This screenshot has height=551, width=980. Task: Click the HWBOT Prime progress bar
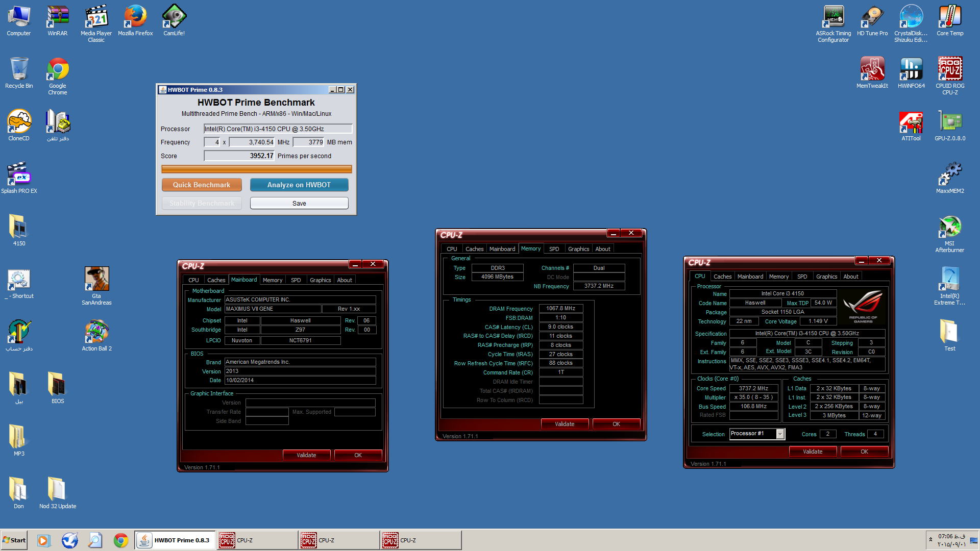click(x=256, y=169)
